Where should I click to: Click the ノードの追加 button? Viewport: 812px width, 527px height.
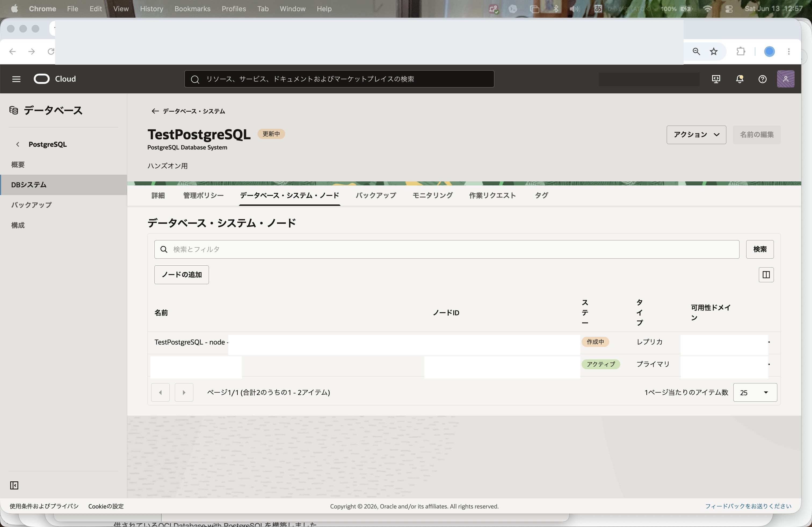click(x=182, y=275)
